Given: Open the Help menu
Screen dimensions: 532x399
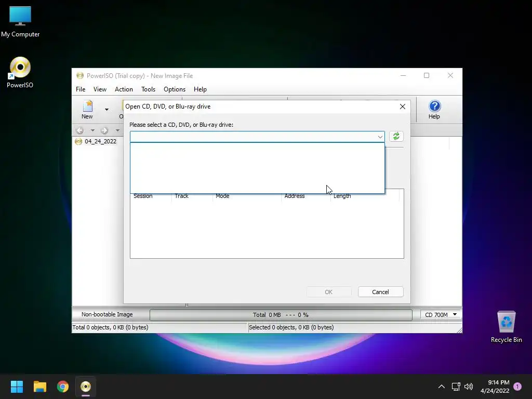Looking at the screenshot, I should pyautogui.click(x=200, y=89).
